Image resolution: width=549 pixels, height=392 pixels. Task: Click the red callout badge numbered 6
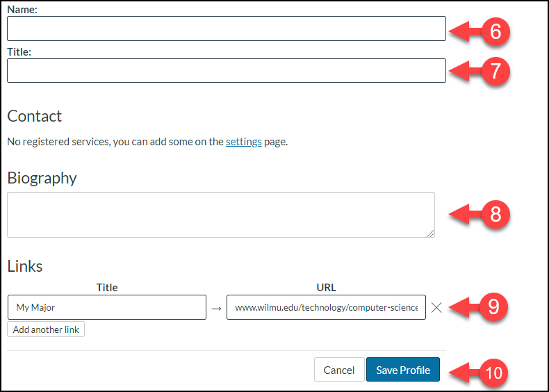[x=495, y=31]
